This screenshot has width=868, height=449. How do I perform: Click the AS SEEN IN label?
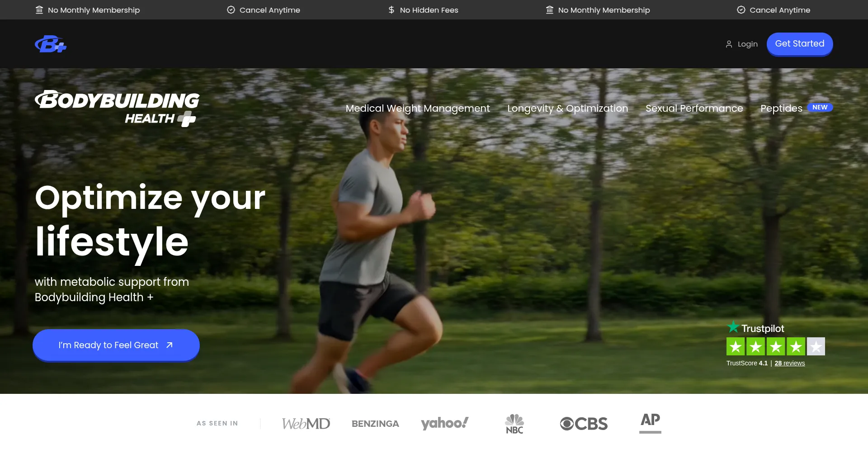(217, 423)
